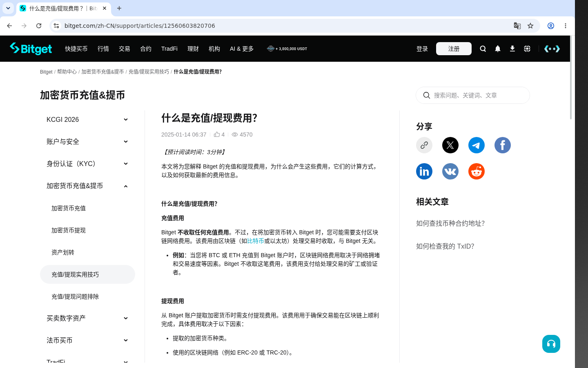Viewport: 588px width, 368px height.
Task: Close the Bitget browser tab
Action: [x=105, y=8]
